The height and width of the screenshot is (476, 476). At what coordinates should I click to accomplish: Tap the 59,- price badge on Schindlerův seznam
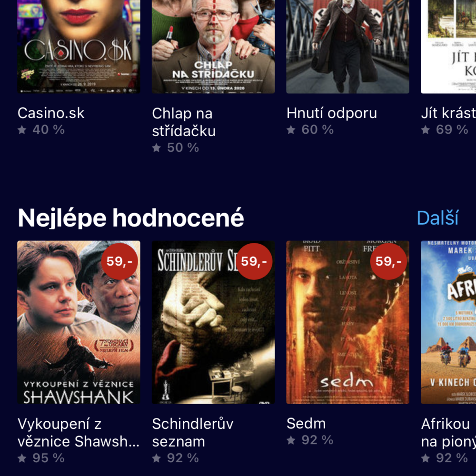click(x=254, y=261)
